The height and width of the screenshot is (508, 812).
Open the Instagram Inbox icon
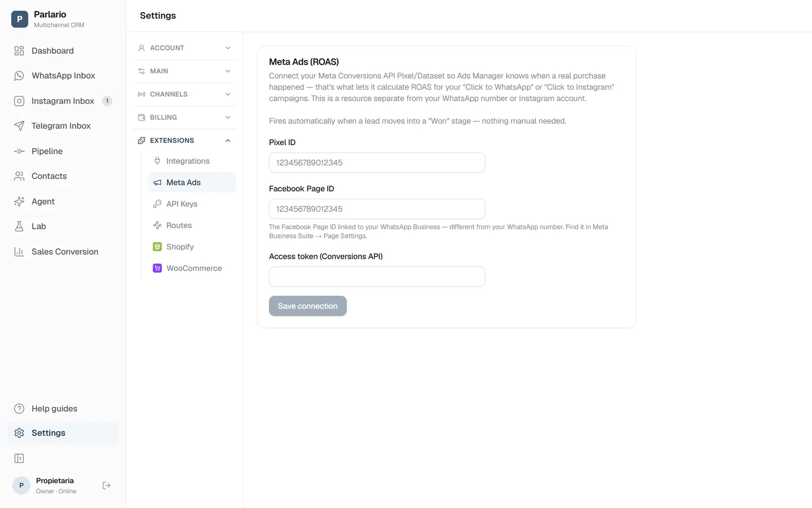coord(19,101)
